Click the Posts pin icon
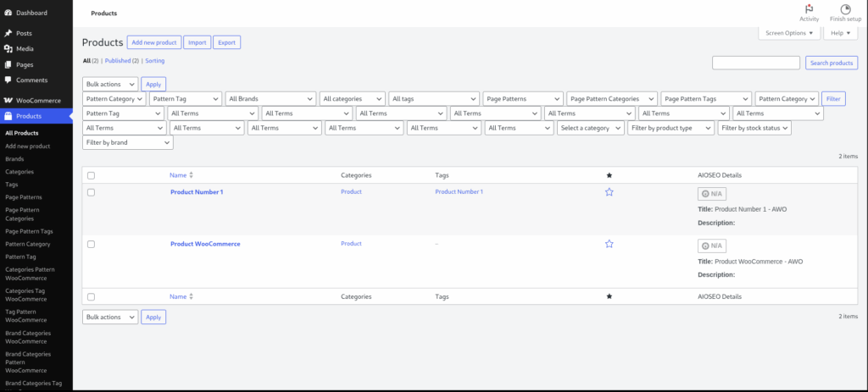Screen dimensions: 868x392 [x=8, y=33]
